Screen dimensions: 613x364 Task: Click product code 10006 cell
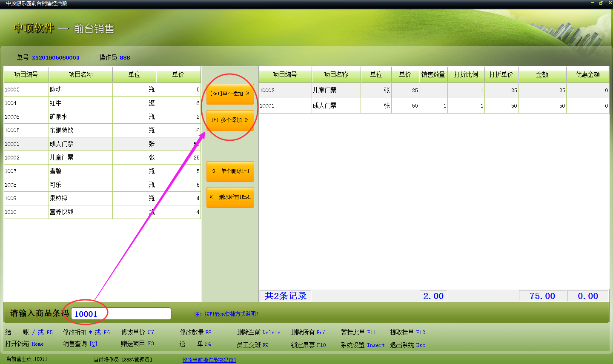click(x=26, y=117)
